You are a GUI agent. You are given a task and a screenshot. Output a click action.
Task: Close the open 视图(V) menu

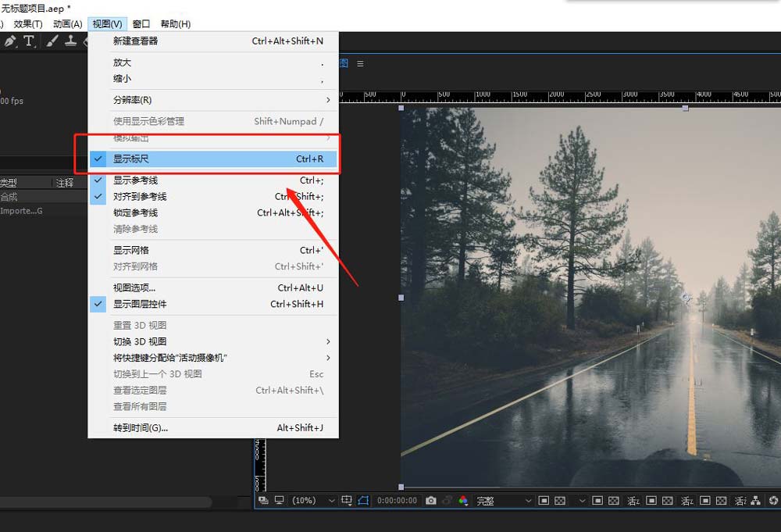pyautogui.click(x=108, y=24)
